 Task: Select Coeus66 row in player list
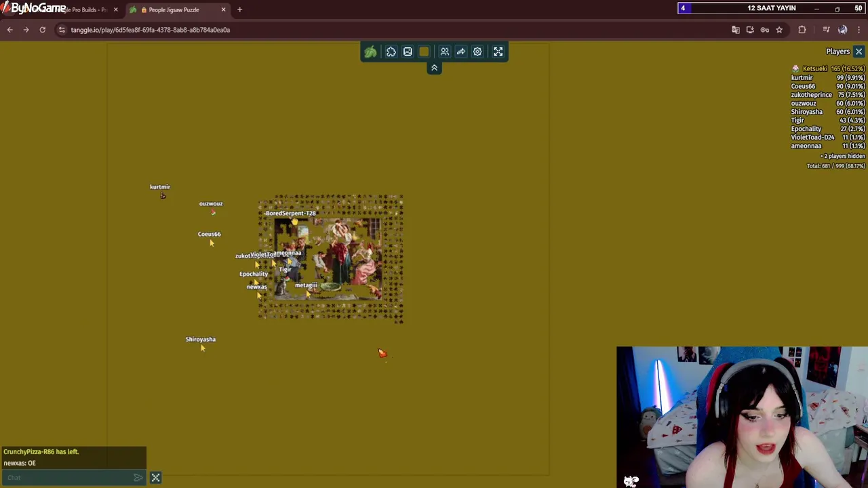(x=828, y=87)
